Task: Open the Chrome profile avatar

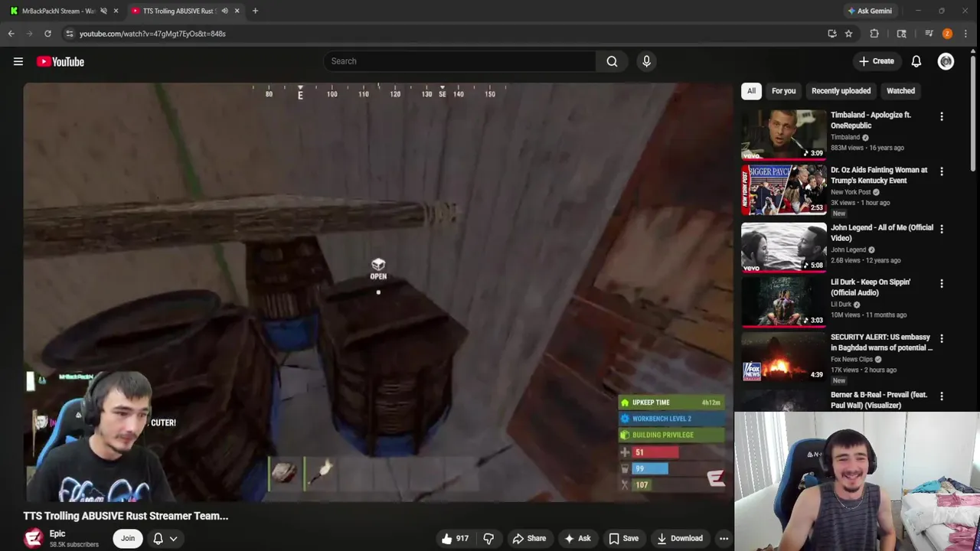Action: coord(947,34)
